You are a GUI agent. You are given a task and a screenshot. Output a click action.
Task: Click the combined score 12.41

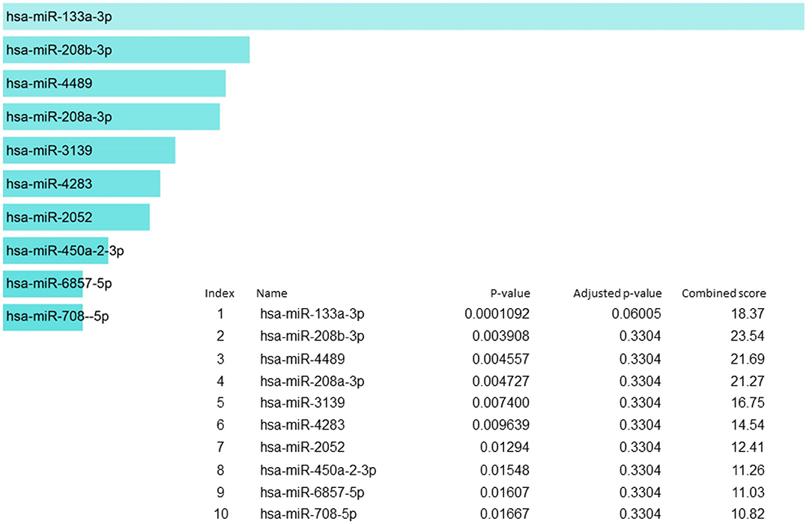coord(748,448)
